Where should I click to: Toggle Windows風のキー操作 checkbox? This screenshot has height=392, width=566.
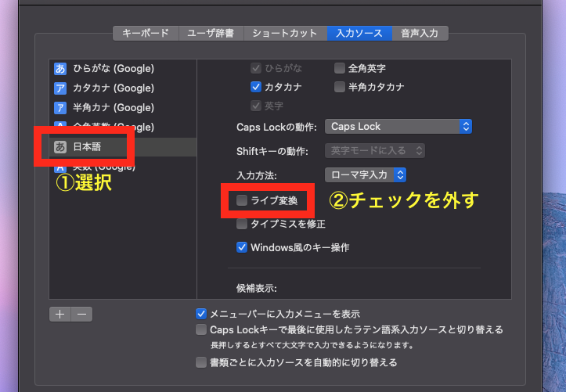pyautogui.click(x=243, y=247)
